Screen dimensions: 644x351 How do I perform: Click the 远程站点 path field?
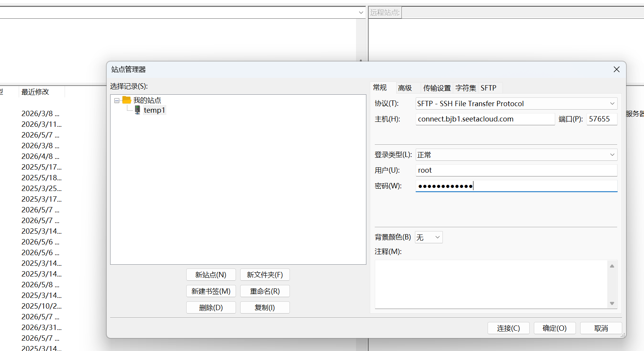click(523, 13)
